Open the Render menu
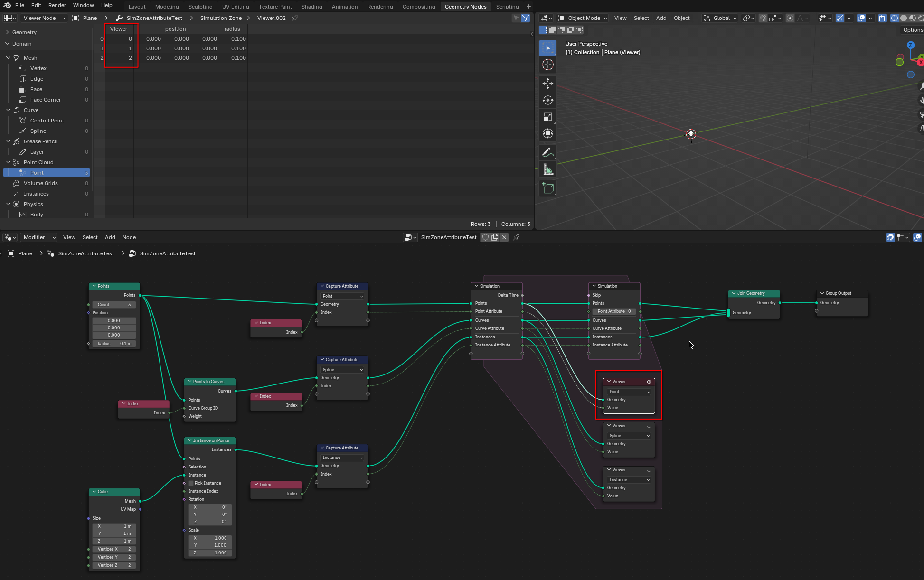 point(57,5)
